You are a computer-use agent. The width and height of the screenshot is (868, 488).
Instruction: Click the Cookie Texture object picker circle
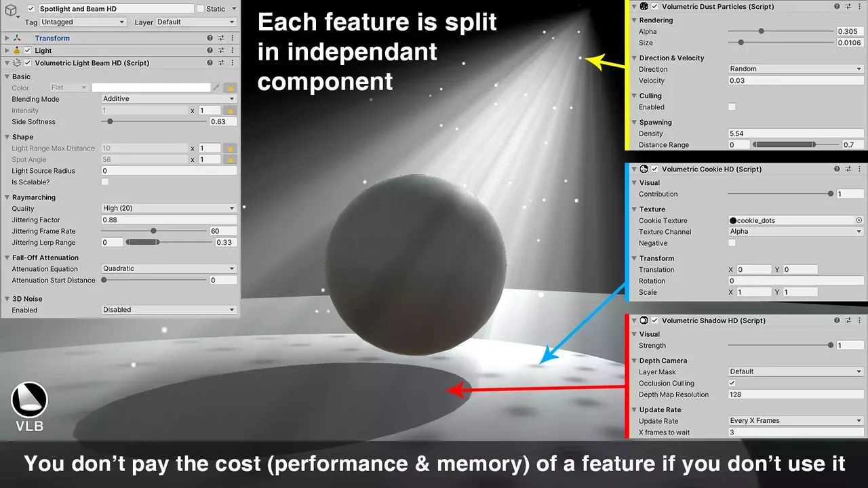[859, 220]
